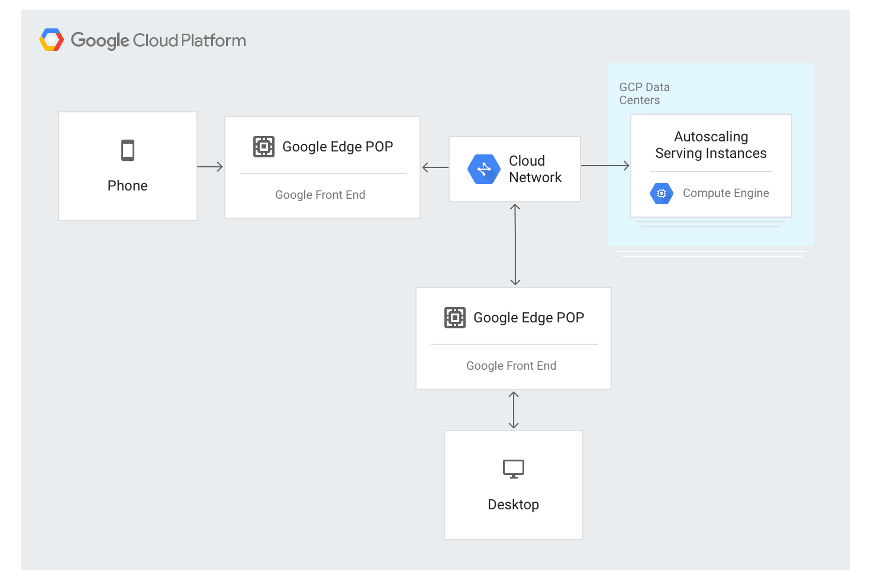
Task: Click the vertical arrow below Cloud Network
Action: click(x=515, y=244)
